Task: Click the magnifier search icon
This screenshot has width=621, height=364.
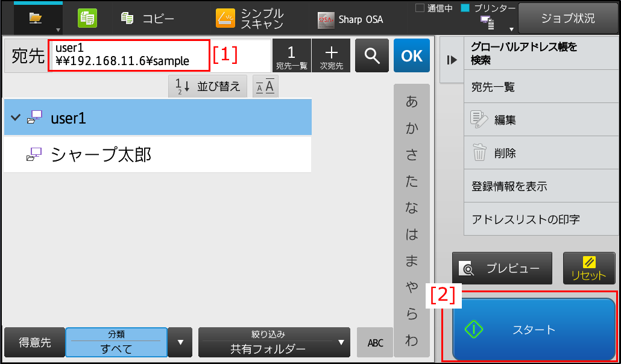Action: pyautogui.click(x=372, y=55)
